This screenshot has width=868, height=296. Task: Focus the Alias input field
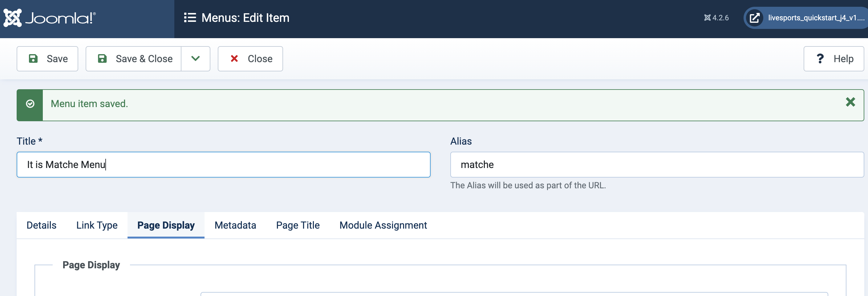[x=657, y=165]
